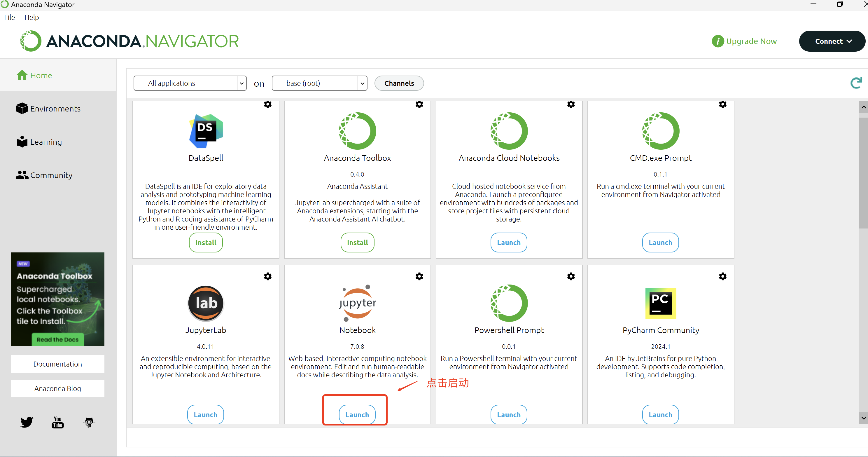The height and width of the screenshot is (457, 868).
Task: Expand the All applications dropdown
Action: [190, 83]
